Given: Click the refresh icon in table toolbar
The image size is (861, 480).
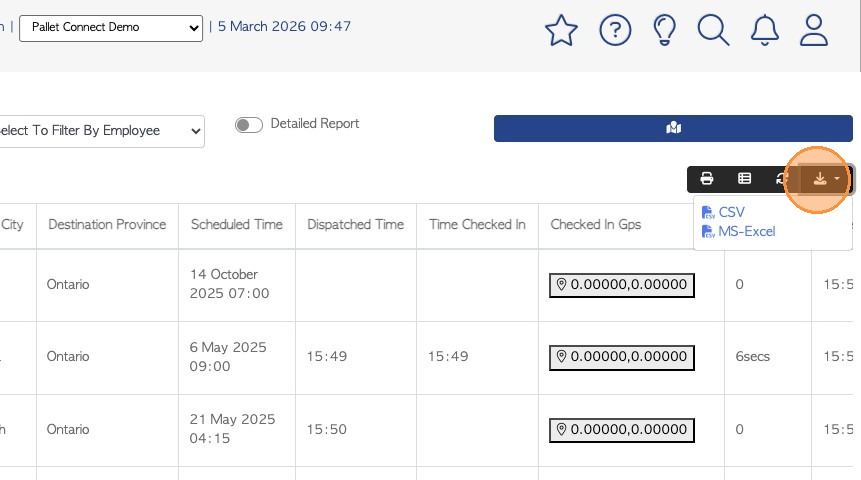Looking at the screenshot, I should pyautogui.click(x=782, y=179).
